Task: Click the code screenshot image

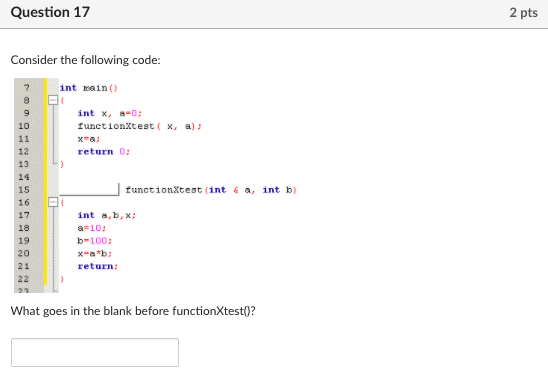Action: (156, 185)
